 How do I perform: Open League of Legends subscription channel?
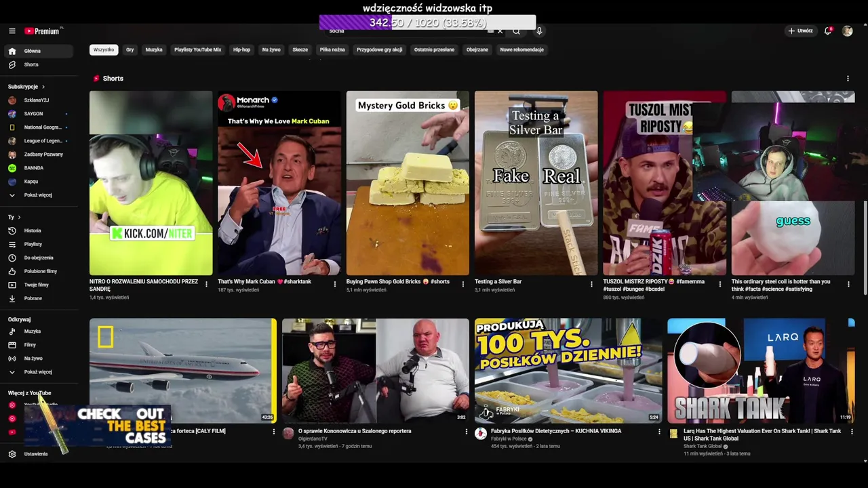pyautogui.click(x=39, y=141)
